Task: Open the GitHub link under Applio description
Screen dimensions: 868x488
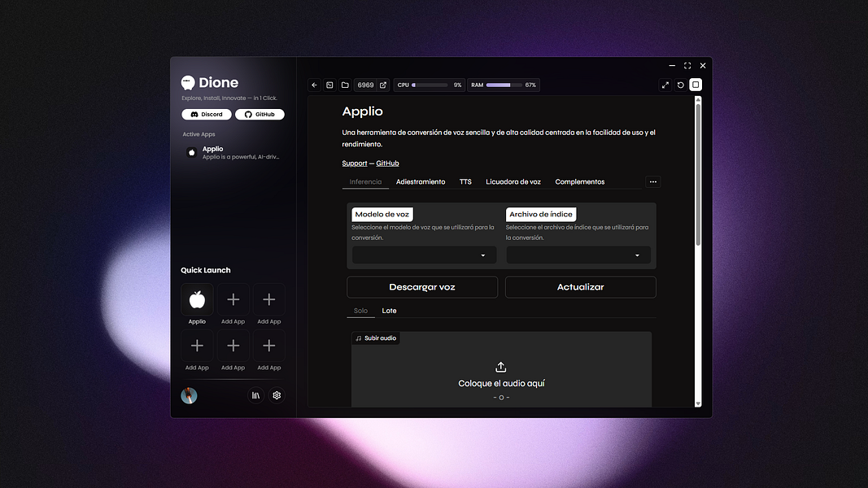Action: tap(387, 163)
